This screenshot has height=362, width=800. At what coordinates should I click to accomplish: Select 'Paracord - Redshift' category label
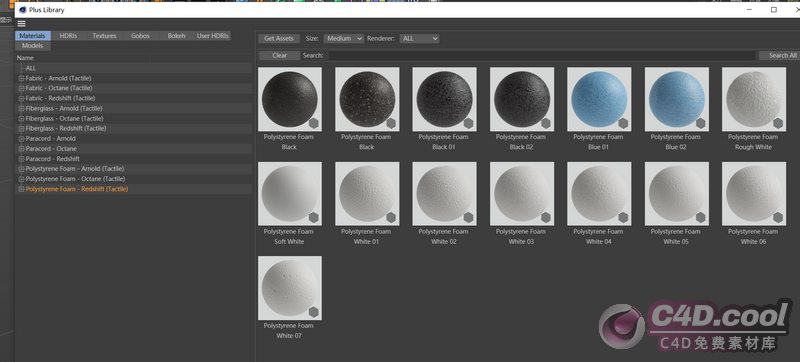53,159
